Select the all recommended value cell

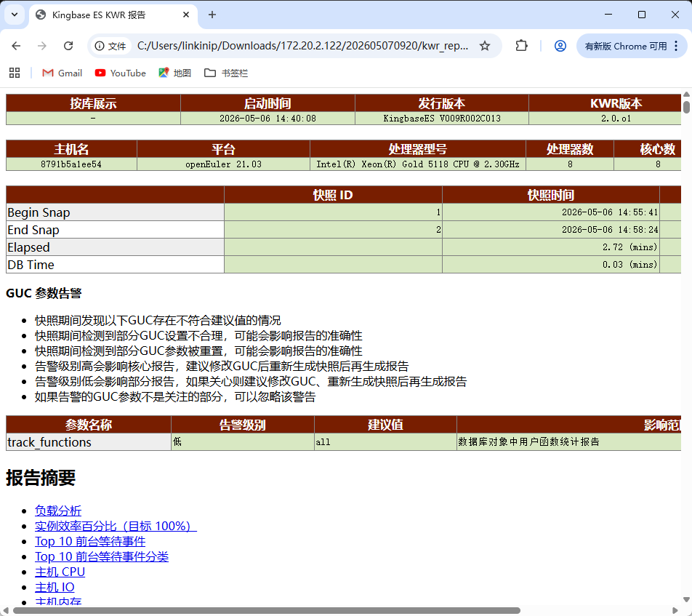[x=385, y=442]
